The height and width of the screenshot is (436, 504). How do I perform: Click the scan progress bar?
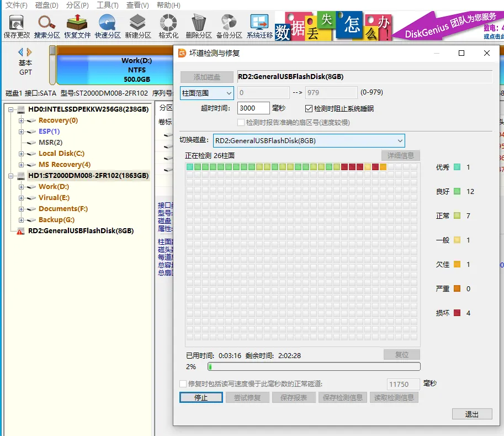point(314,366)
